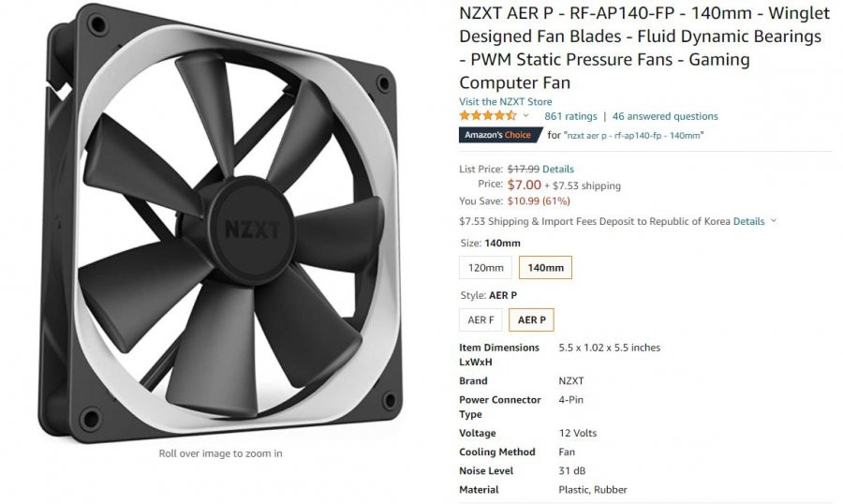Viewport: 843px width, 504px height.
Task: Open the 46 answered questions link
Action: tap(665, 116)
